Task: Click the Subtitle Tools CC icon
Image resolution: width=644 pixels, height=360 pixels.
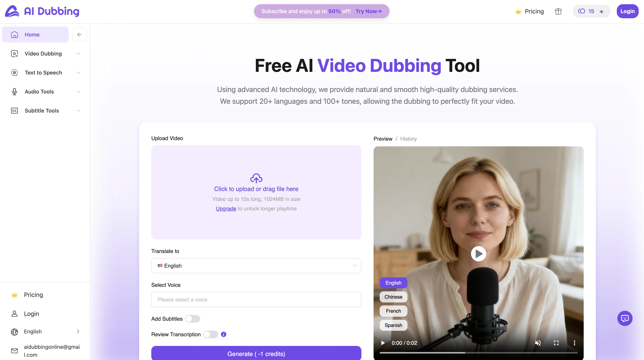Action: (x=14, y=111)
